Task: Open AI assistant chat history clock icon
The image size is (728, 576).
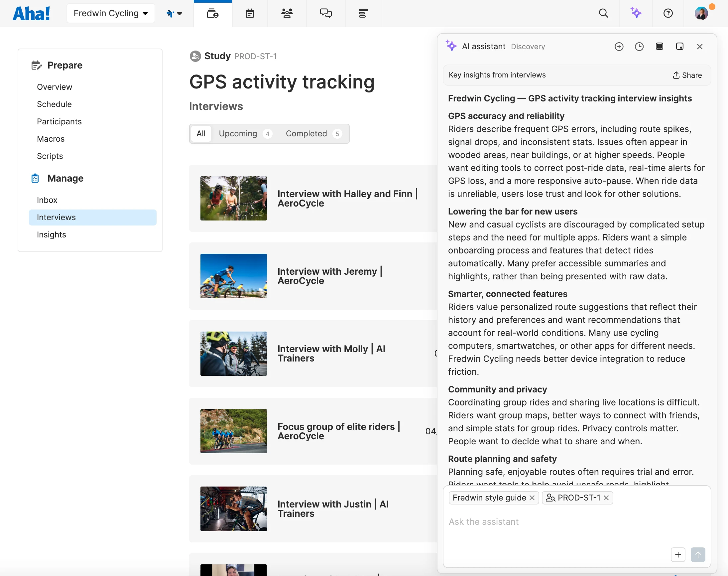Action: click(x=639, y=47)
